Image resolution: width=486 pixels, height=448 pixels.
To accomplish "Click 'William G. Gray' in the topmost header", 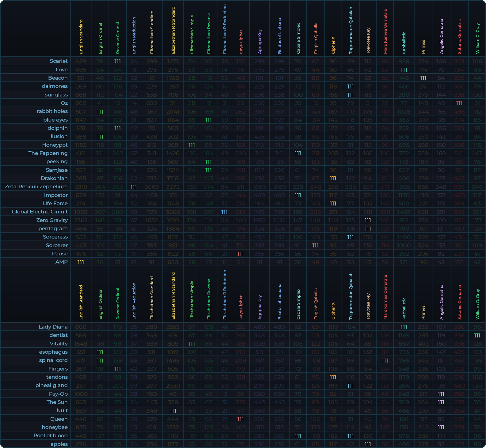I will tap(477, 38).
